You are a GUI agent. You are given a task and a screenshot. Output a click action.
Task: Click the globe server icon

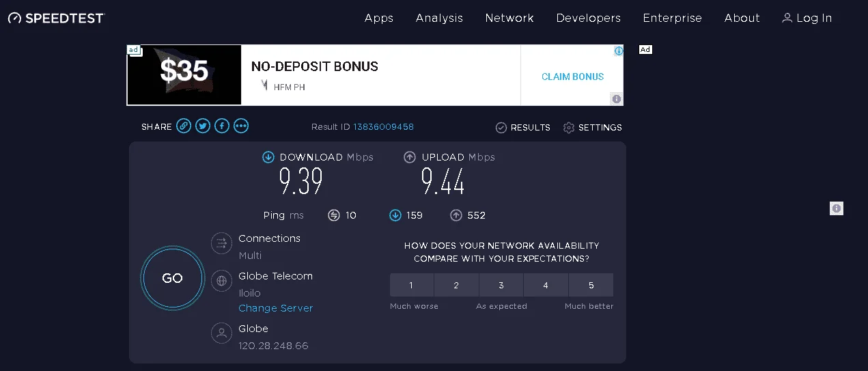221,281
